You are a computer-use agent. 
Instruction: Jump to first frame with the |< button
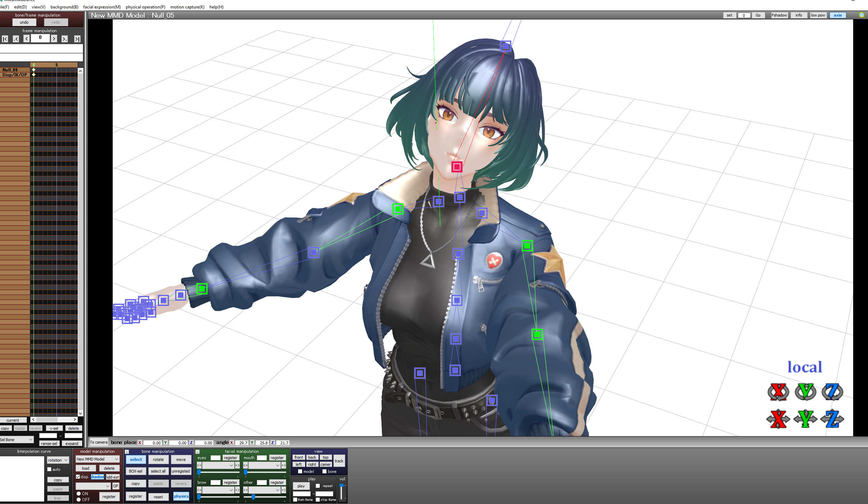(x=5, y=39)
